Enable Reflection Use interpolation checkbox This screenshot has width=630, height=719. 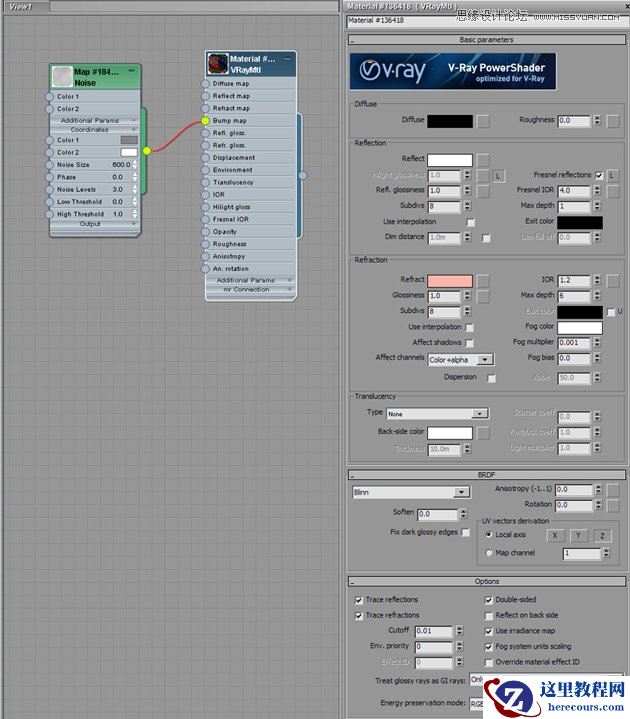tap(470, 222)
